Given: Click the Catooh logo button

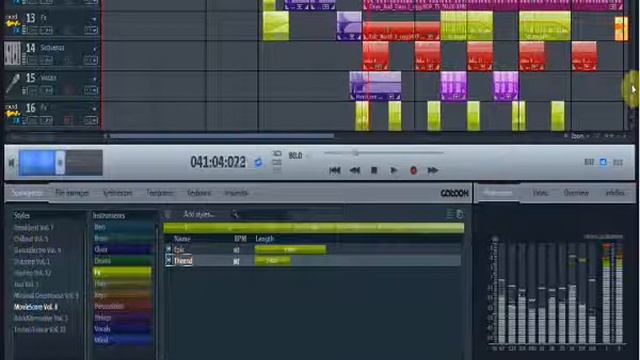Looking at the screenshot, I should click(454, 193).
